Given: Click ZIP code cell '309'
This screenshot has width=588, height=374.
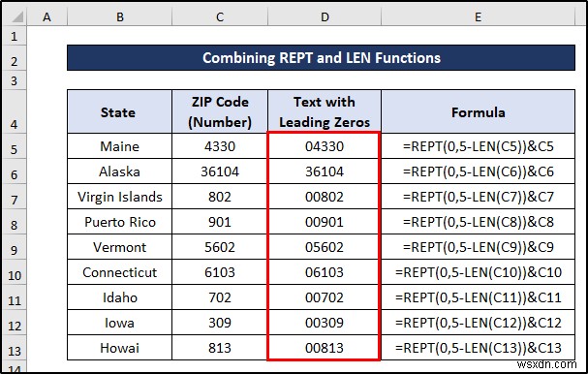Looking at the screenshot, I should [x=220, y=323].
